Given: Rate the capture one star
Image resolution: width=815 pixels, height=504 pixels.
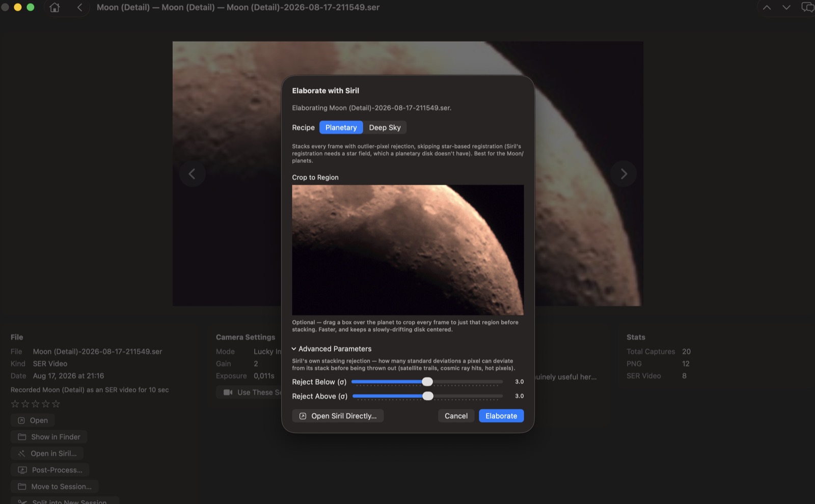Looking at the screenshot, I should 15,404.
